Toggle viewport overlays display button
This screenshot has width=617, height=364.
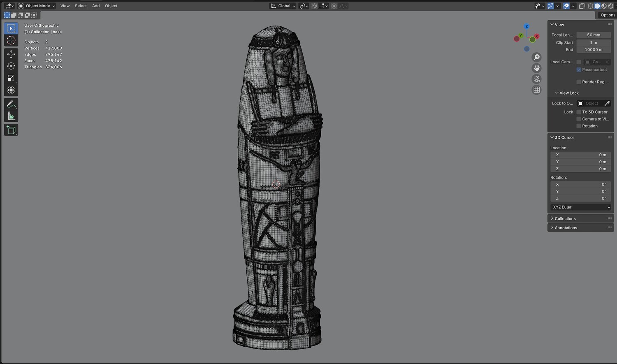point(566,6)
